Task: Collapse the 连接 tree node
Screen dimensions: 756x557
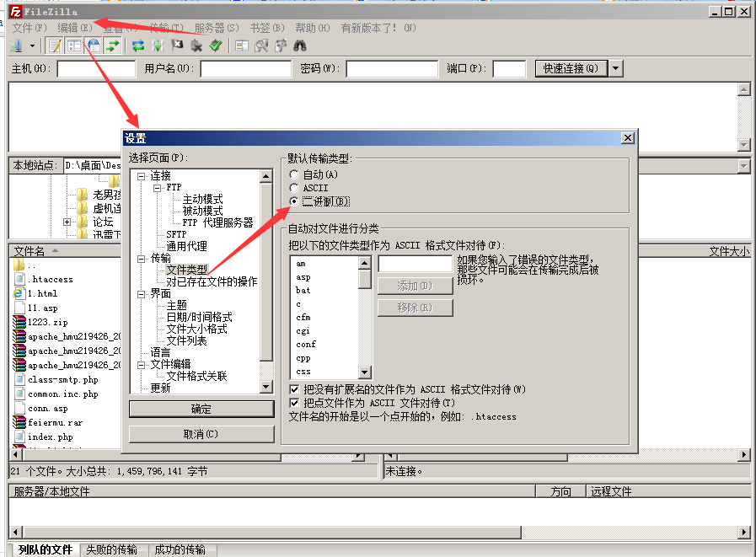Action: point(142,176)
